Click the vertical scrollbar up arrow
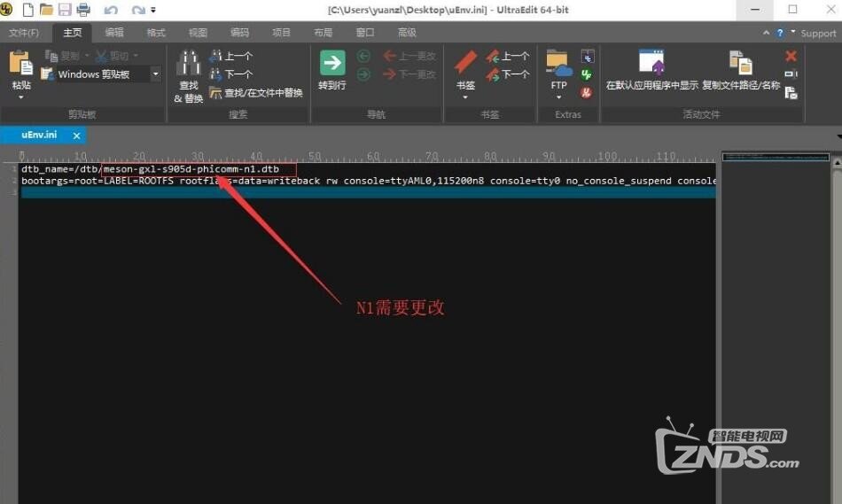 [838, 161]
